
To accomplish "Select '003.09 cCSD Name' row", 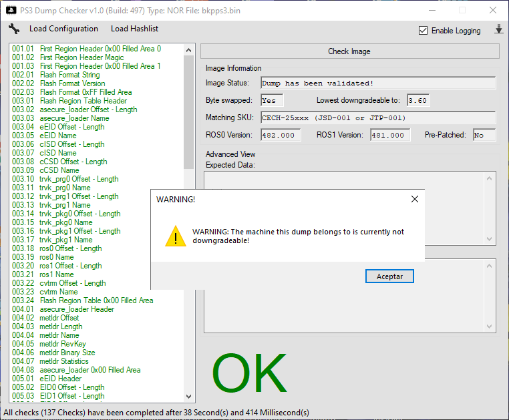I will [45, 170].
